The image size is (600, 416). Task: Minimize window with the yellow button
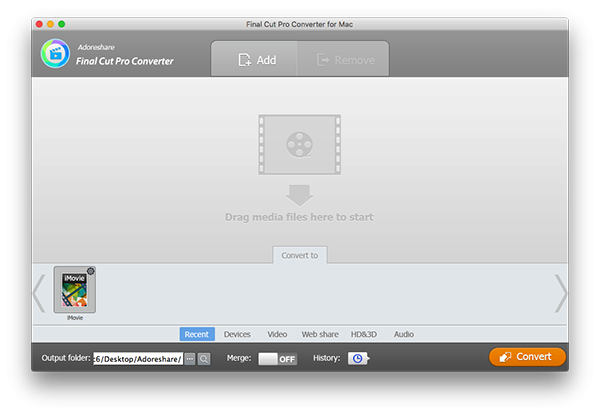click(x=51, y=24)
